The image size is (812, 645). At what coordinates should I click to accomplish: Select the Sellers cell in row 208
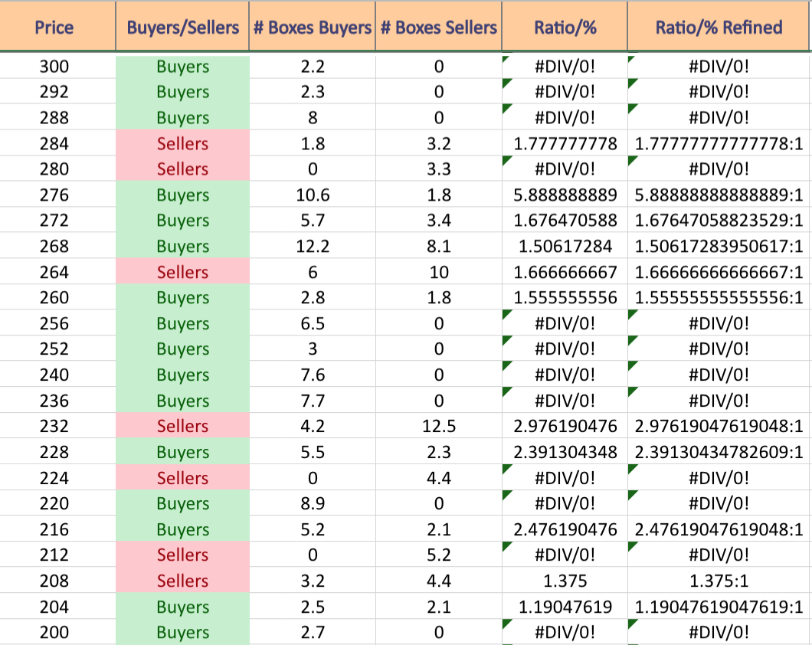[x=183, y=581]
